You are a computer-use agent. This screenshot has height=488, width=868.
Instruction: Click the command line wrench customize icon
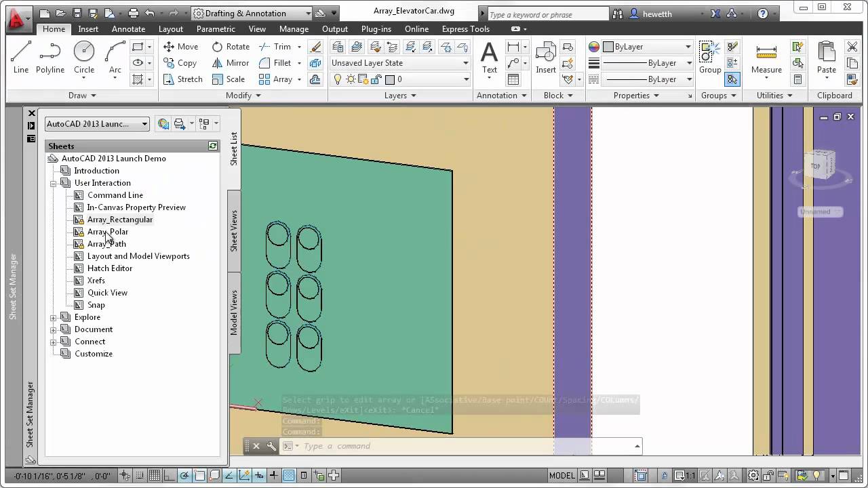pyautogui.click(x=271, y=446)
